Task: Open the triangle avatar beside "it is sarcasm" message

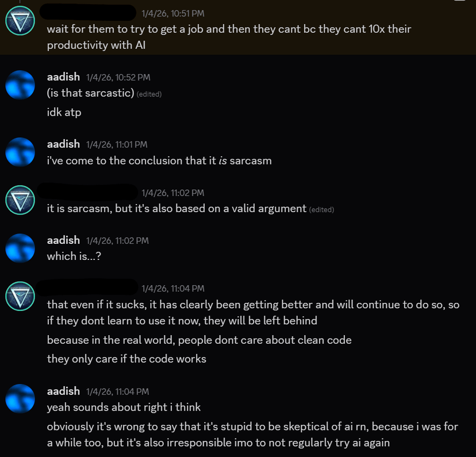Action: pyautogui.click(x=20, y=201)
